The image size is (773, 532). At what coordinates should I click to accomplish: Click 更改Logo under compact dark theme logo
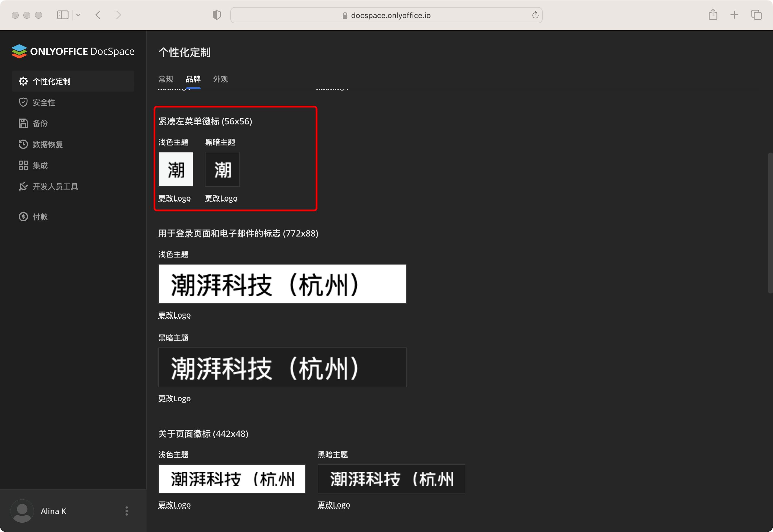tap(221, 198)
